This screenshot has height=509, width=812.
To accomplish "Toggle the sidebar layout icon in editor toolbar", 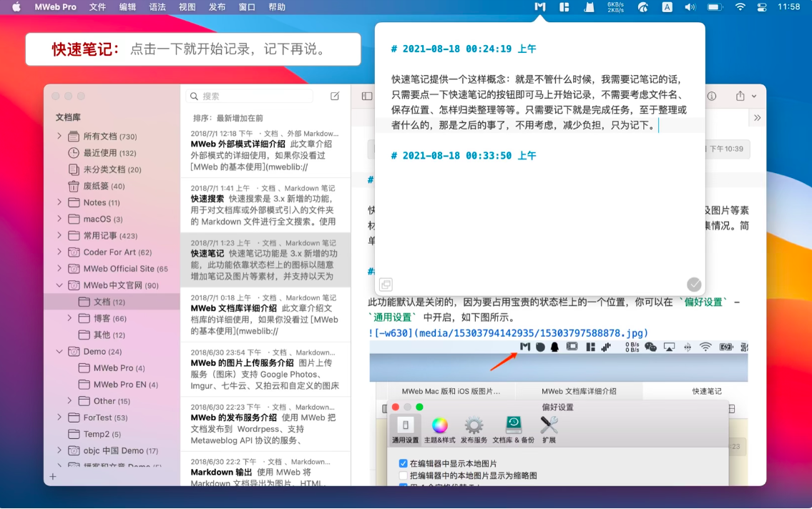I will [366, 96].
